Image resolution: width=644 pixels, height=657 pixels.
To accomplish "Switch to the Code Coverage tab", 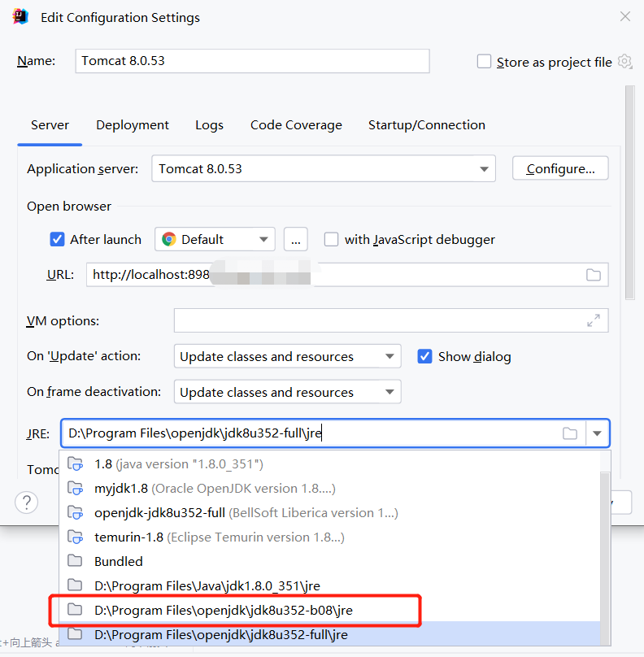I will tap(296, 125).
